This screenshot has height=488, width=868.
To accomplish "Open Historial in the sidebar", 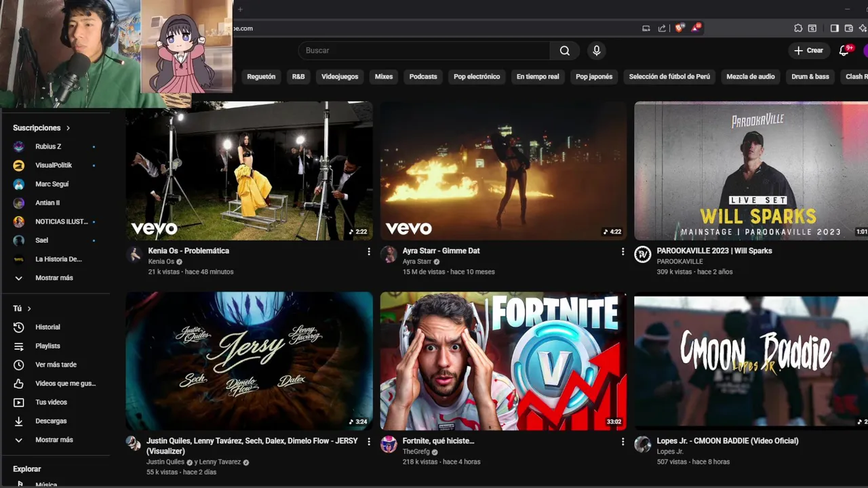I will click(x=54, y=327).
